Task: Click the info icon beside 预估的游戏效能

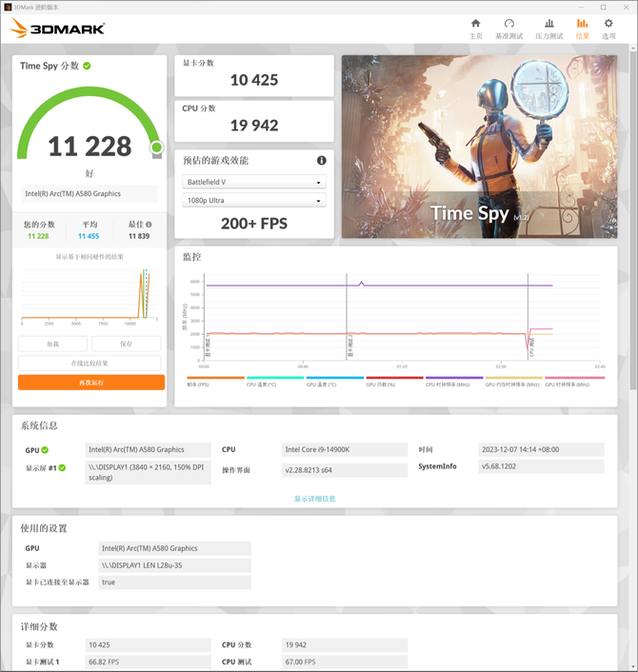Action: (322, 161)
